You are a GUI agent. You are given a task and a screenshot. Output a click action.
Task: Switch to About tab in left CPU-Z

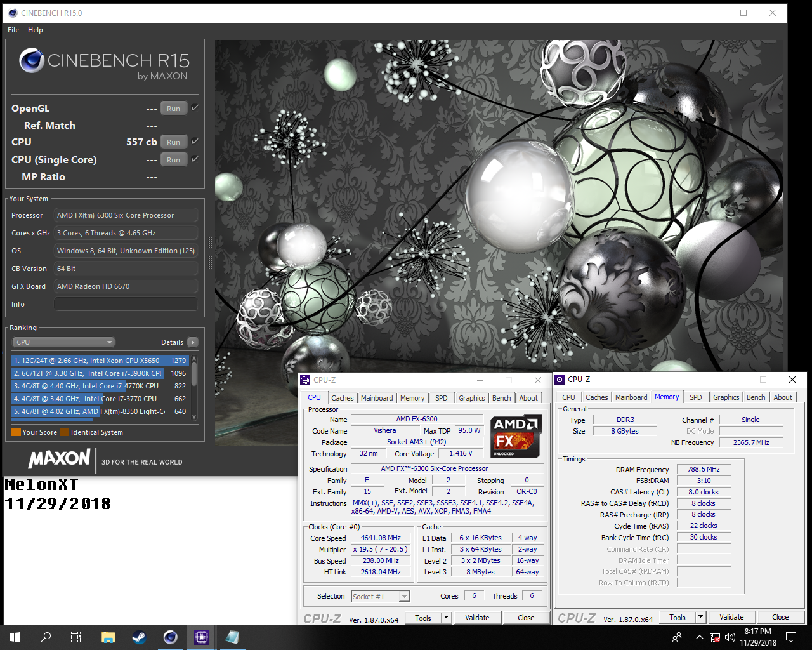click(528, 398)
